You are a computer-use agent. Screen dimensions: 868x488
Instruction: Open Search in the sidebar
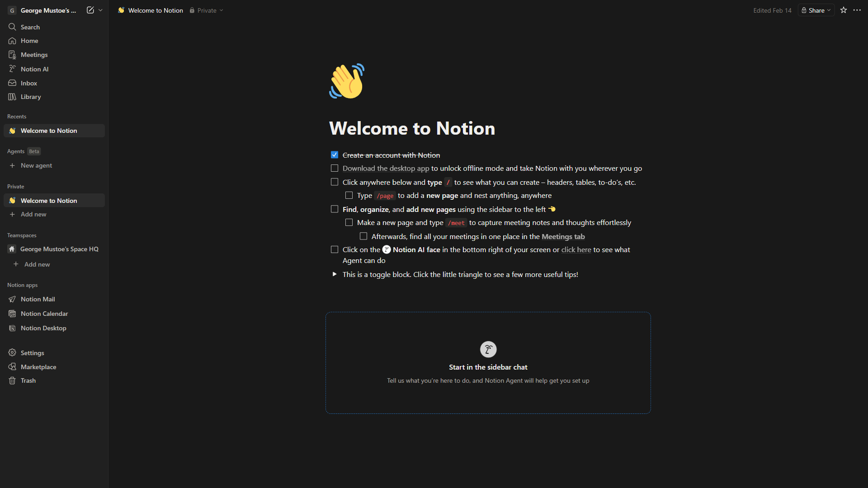click(54, 27)
